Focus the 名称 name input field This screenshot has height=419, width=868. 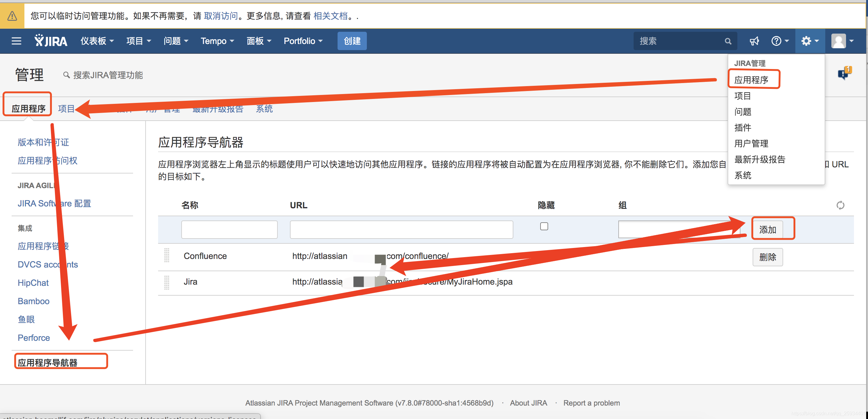(x=229, y=230)
